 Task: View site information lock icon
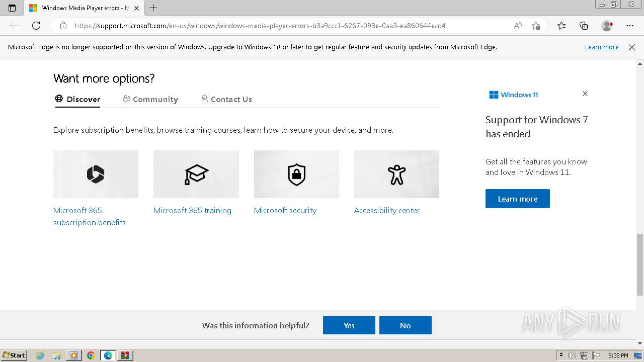[63, 26]
